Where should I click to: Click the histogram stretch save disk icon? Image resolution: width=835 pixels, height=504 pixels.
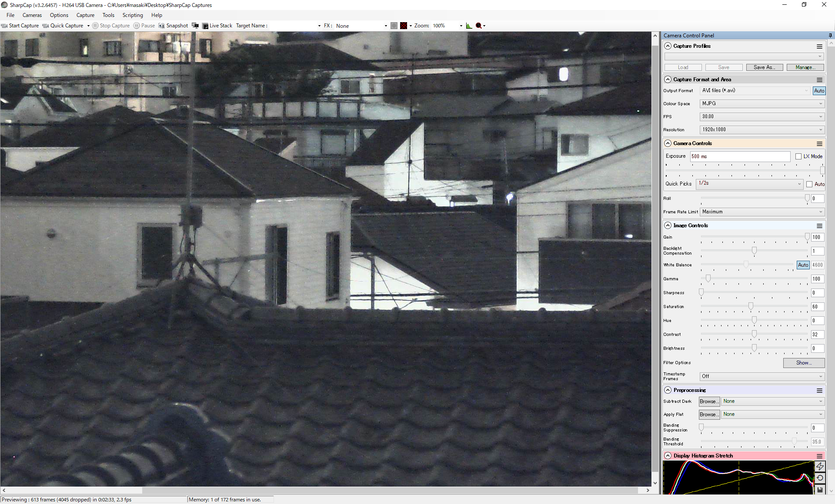[820, 490]
